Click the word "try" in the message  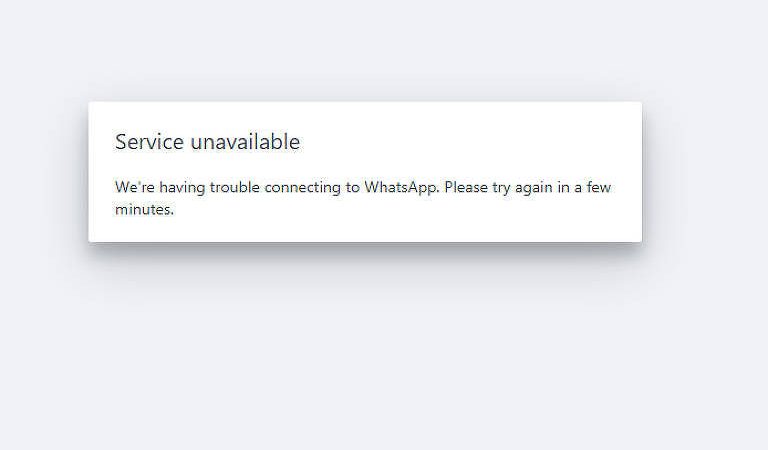(502, 189)
